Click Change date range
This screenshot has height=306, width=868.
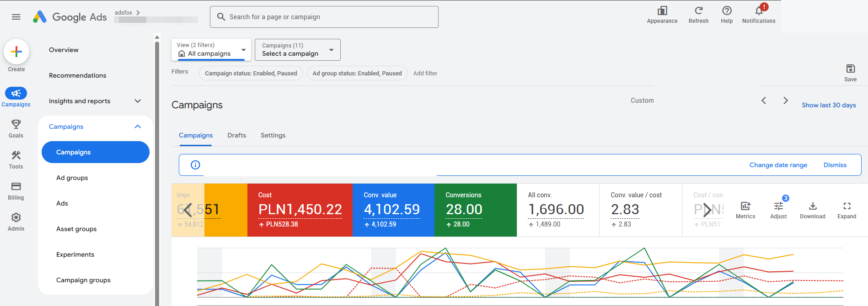click(x=778, y=165)
